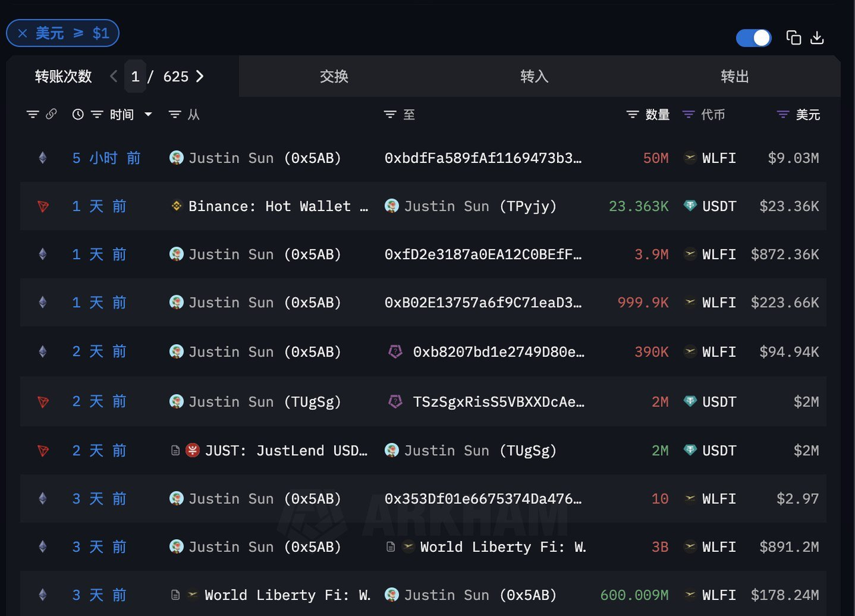
Task: Click the document icon in the 3B WLFI row
Action: 391,547
